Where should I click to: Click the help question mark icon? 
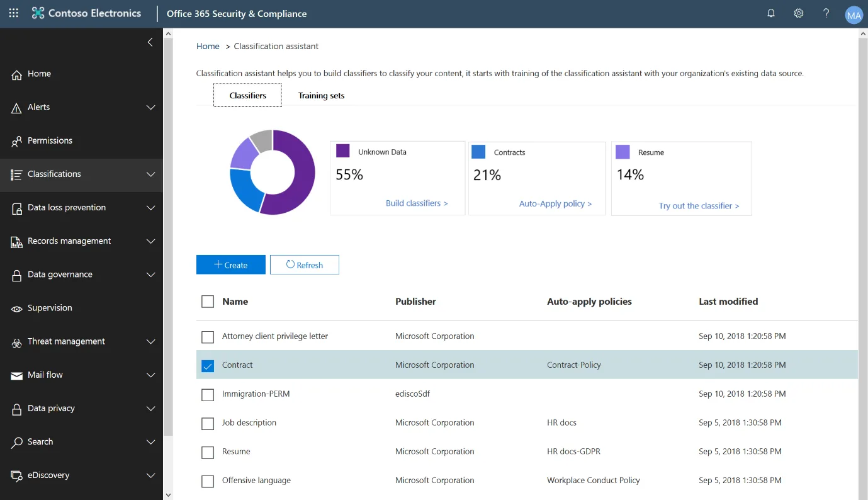coord(826,13)
